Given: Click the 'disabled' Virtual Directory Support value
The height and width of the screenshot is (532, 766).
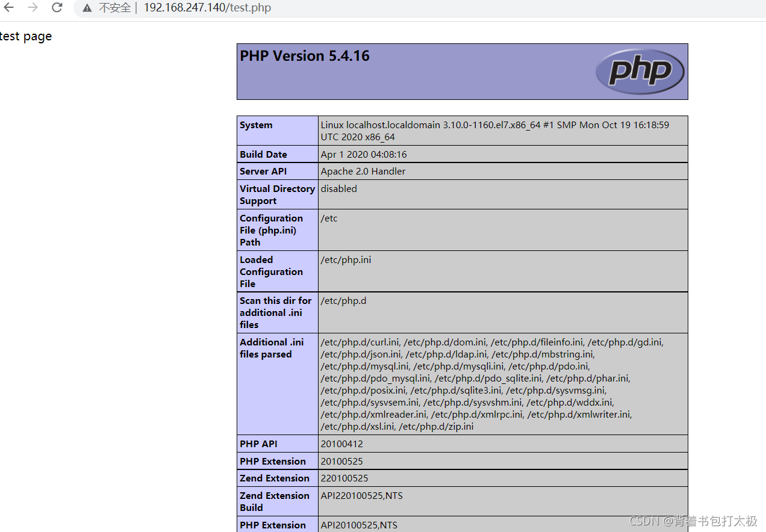Looking at the screenshot, I should tap(338, 188).
